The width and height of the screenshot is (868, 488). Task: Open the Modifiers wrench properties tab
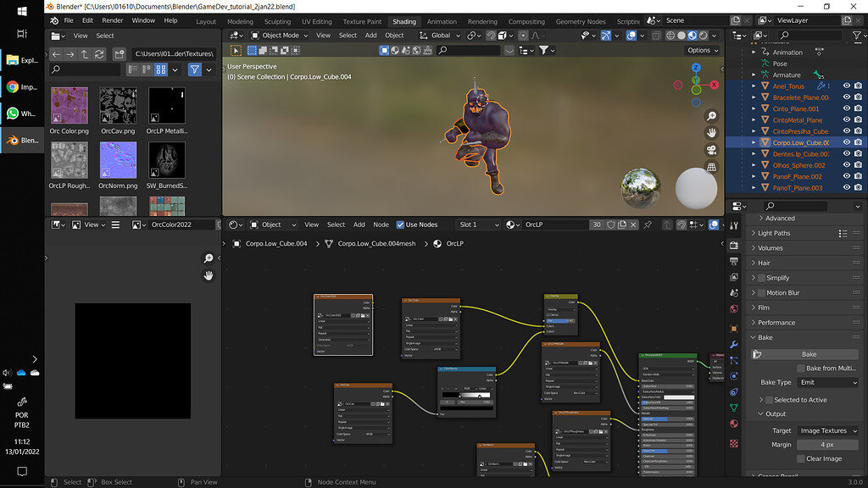(x=734, y=344)
